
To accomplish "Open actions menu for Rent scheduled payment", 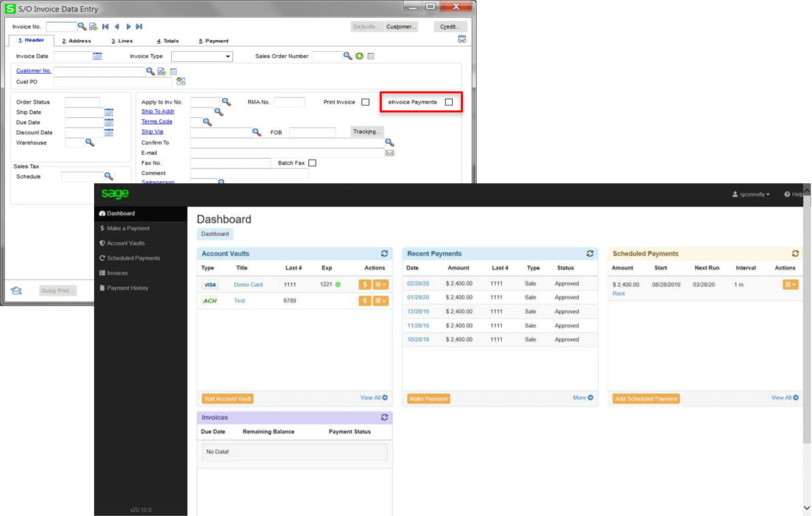I will click(x=790, y=285).
